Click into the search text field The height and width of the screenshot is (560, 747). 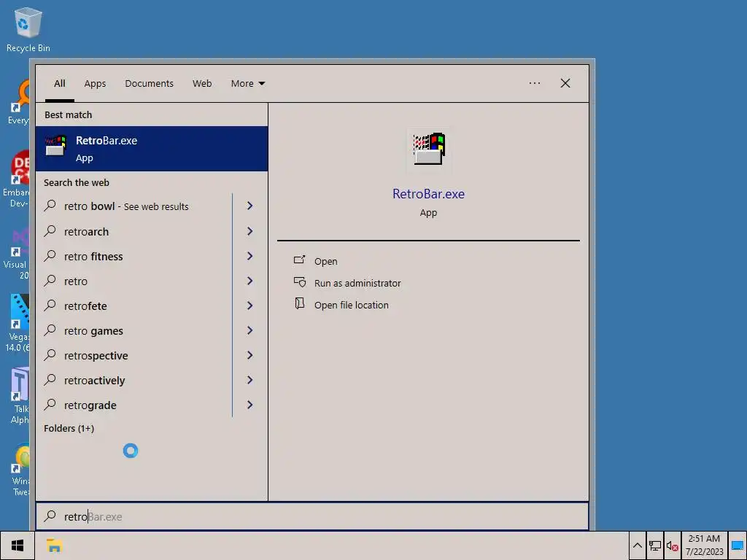click(312, 516)
